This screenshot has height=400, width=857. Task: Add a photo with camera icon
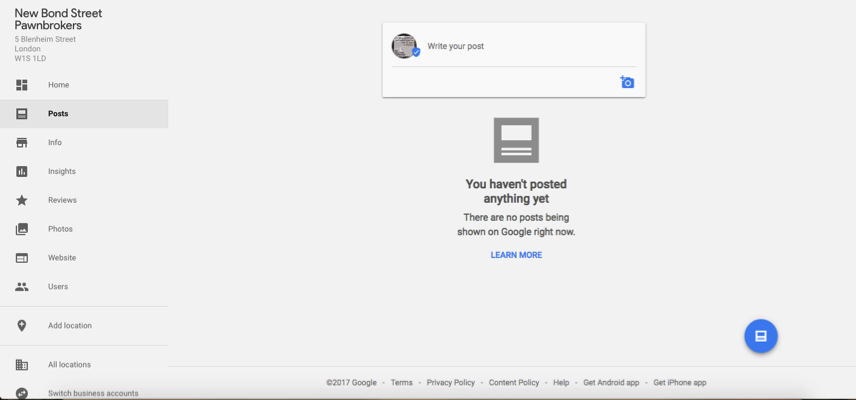pos(627,83)
